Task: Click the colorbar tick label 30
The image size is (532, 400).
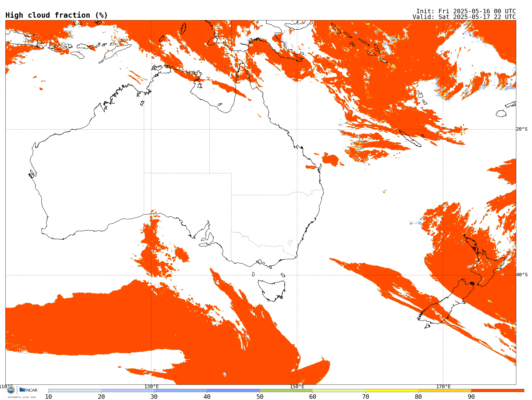Action: click(x=154, y=397)
